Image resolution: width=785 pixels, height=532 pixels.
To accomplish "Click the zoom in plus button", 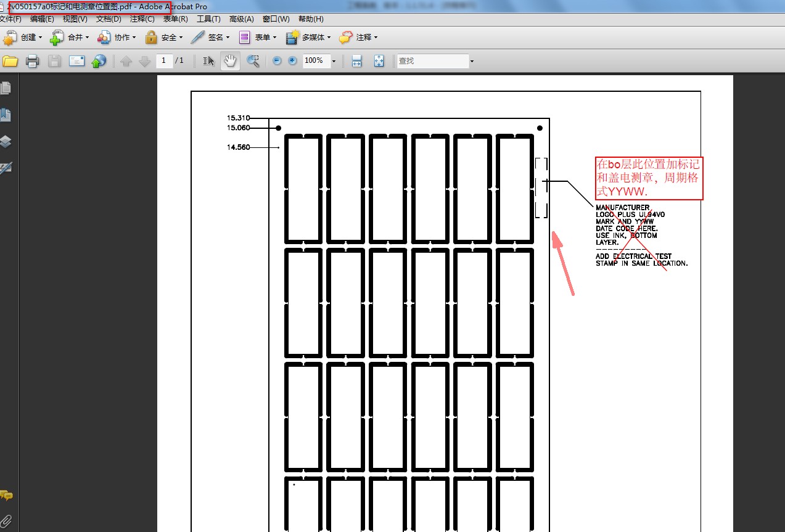I will click(x=292, y=61).
